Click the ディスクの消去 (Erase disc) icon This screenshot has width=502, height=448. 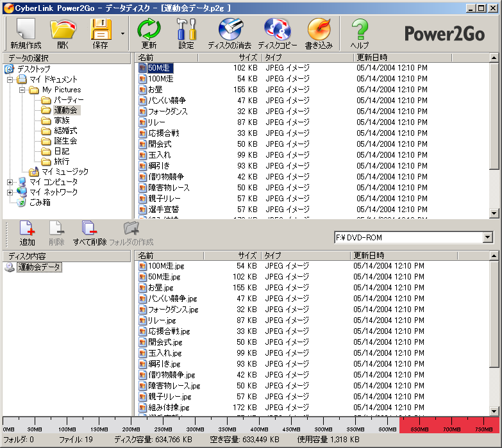click(230, 33)
